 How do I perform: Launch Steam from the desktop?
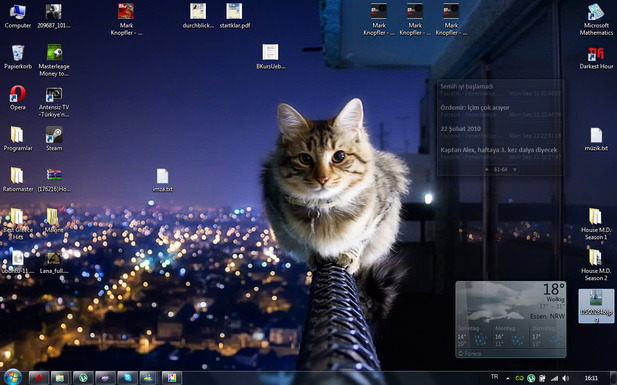[54, 139]
